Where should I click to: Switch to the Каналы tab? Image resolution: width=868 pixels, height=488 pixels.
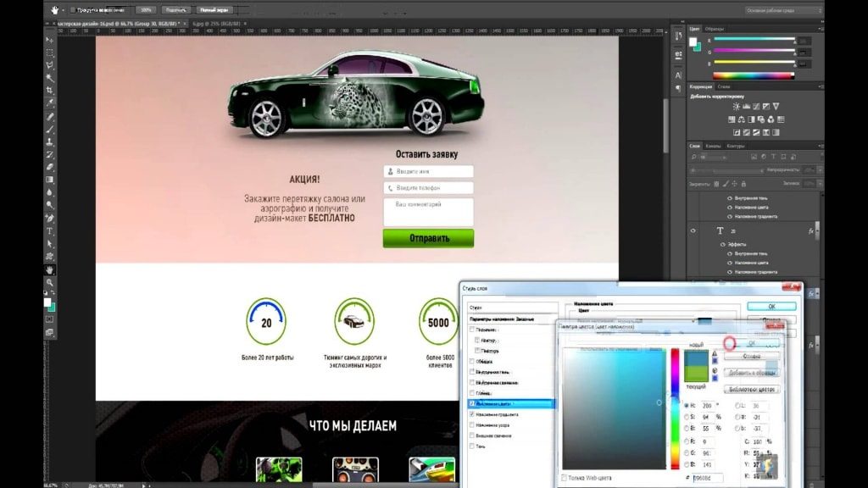pos(713,146)
